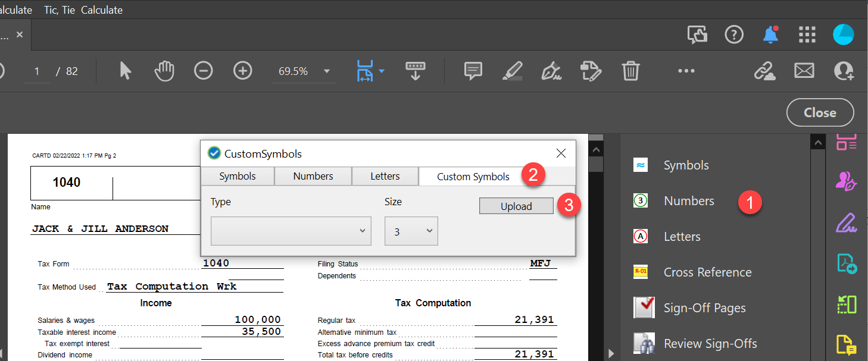Switch to the Numbers tab in CustomSymbols

(x=313, y=176)
